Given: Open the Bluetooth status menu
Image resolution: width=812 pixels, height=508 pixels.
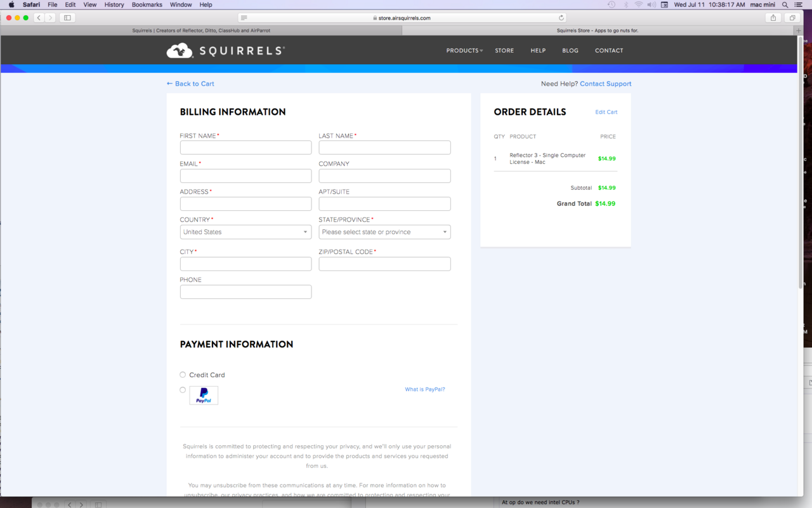Looking at the screenshot, I should [625, 4].
